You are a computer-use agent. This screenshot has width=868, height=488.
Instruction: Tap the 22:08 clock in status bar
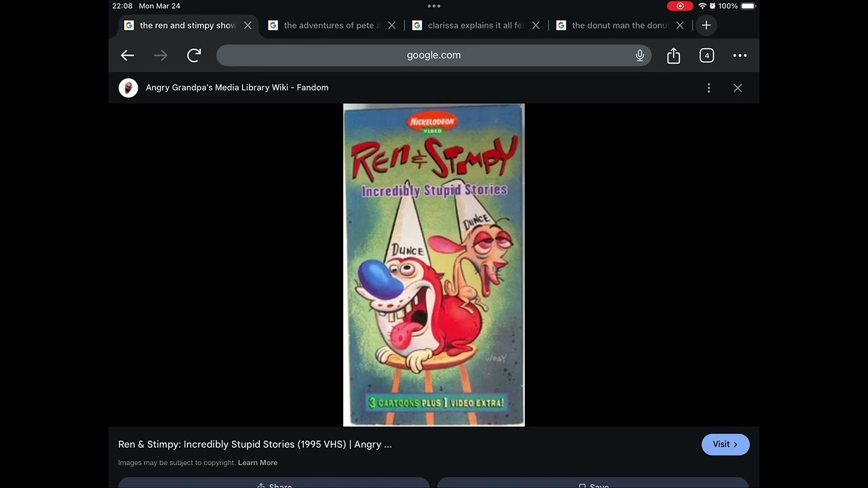click(122, 6)
